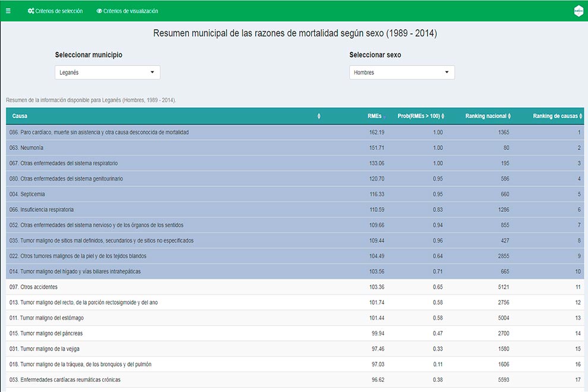The image size is (588, 392).
Task: Select the 086. Paro cardíaco row
Action: (x=99, y=132)
